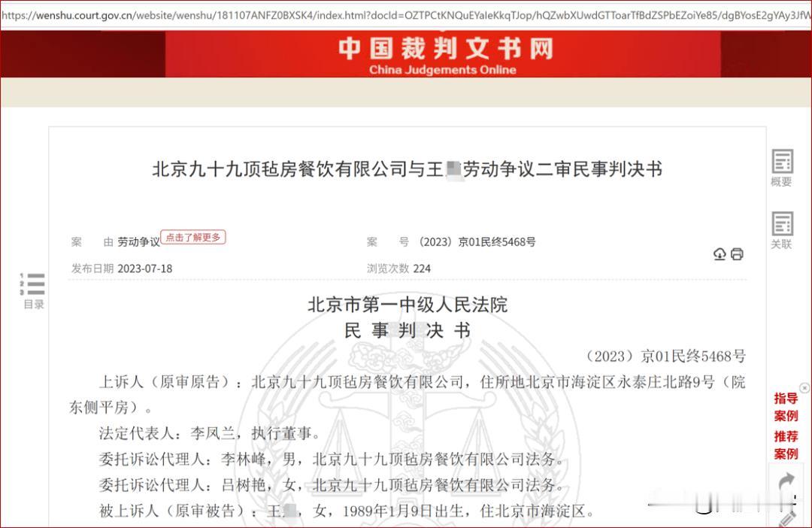The width and height of the screenshot is (812, 528).
Task: Click the browser address bar URL
Action: tap(406, 15)
